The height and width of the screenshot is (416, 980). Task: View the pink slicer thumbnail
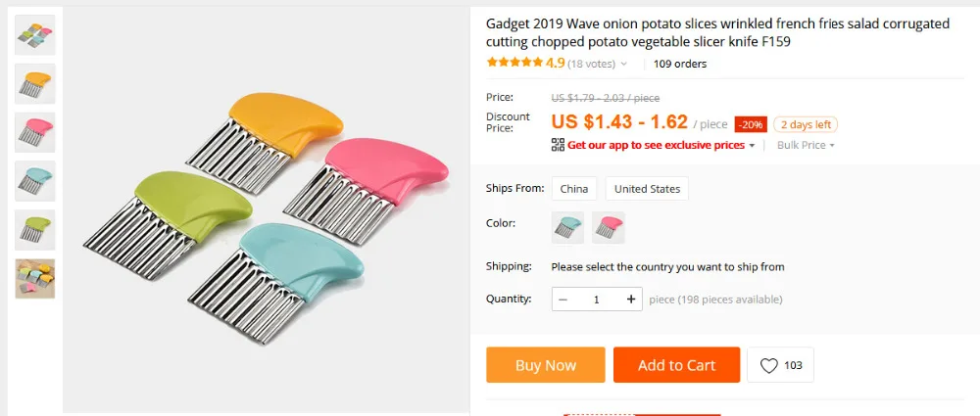tap(35, 132)
